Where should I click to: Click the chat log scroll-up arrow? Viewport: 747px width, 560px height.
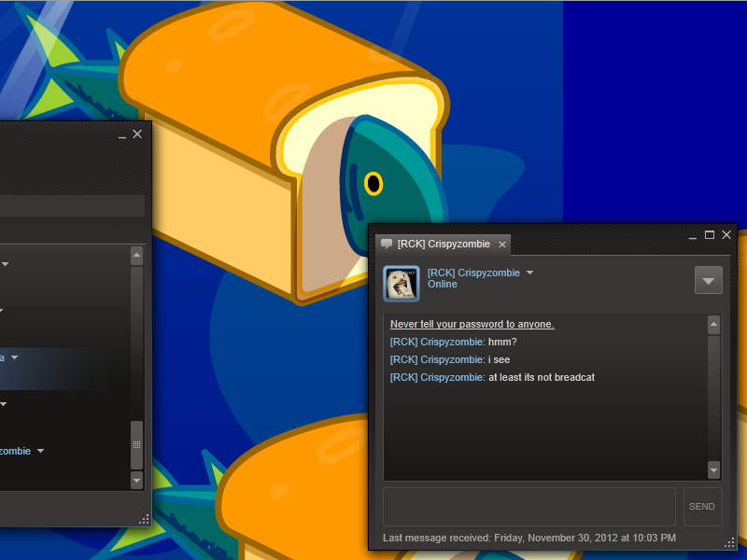click(714, 326)
